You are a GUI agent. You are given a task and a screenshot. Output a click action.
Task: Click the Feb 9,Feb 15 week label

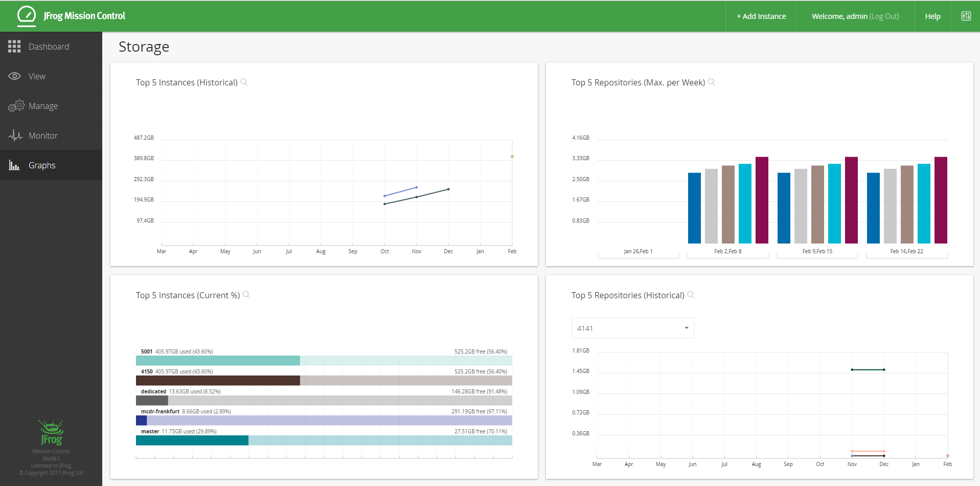point(817,251)
